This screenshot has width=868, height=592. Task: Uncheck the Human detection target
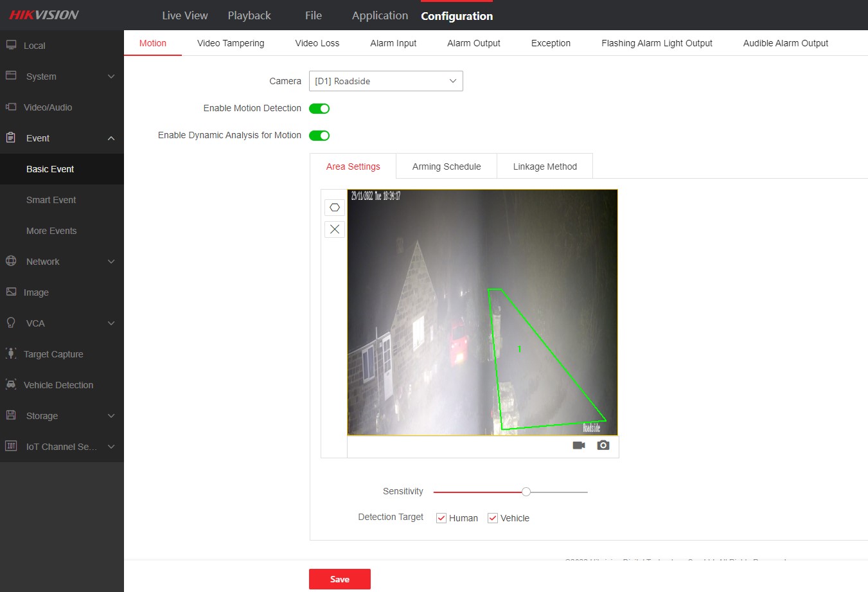click(x=441, y=517)
